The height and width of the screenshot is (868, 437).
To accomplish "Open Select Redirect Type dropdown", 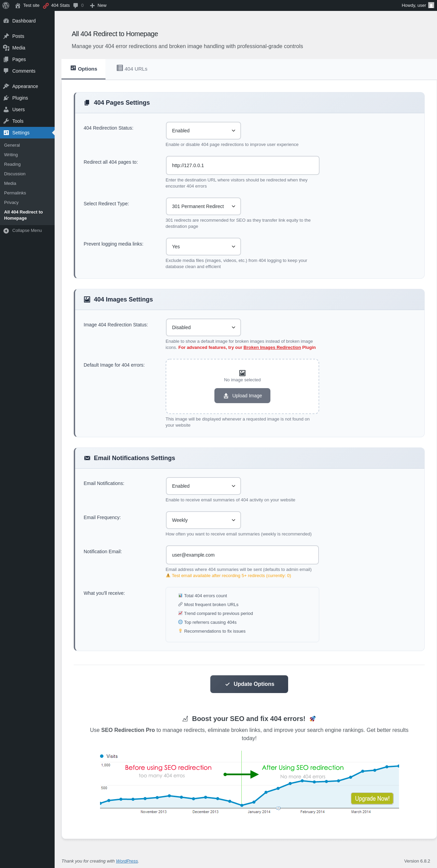I will click(x=203, y=206).
